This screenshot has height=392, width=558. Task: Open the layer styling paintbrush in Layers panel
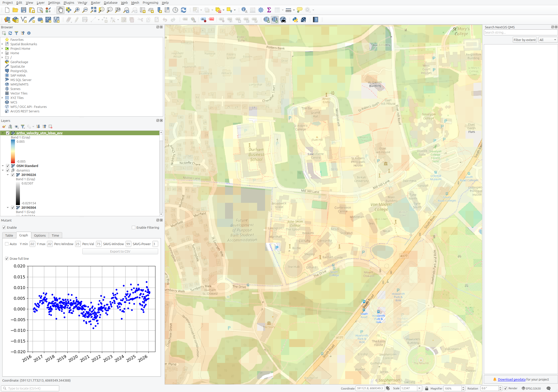(x=4, y=127)
